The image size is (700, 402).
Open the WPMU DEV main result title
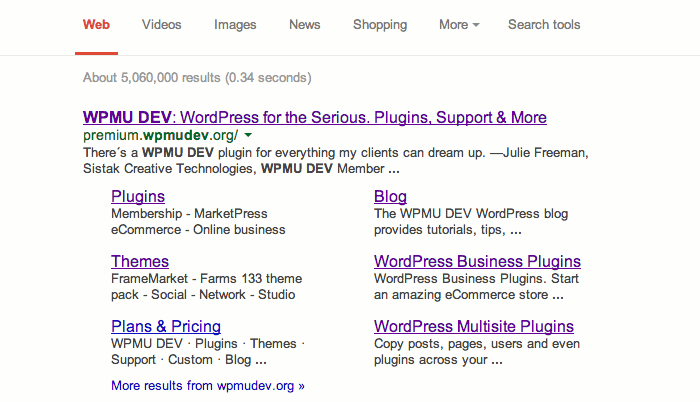point(315,117)
